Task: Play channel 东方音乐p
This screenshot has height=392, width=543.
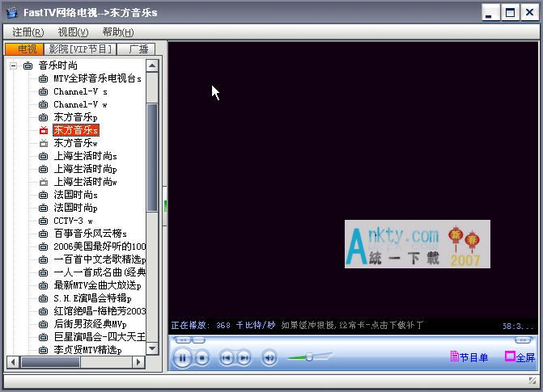Action: [x=75, y=117]
